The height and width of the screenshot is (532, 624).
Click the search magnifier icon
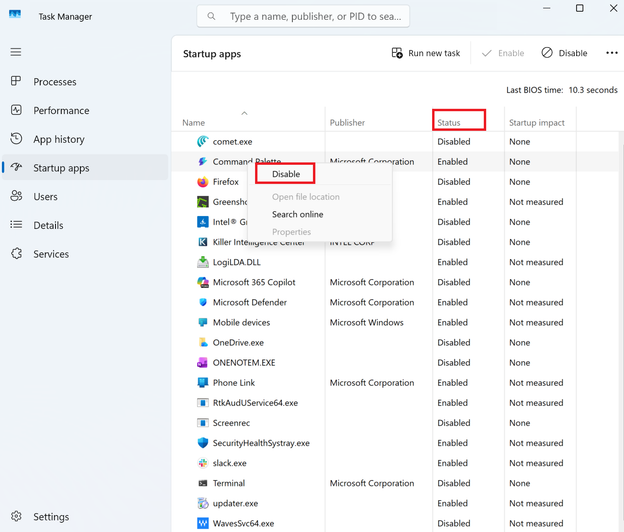click(211, 16)
